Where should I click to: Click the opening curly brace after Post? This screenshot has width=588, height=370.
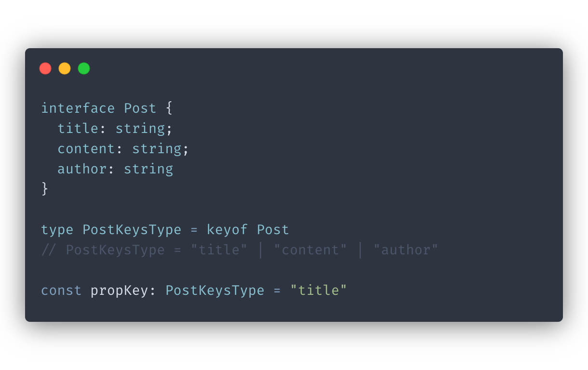click(x=169, y=108)
